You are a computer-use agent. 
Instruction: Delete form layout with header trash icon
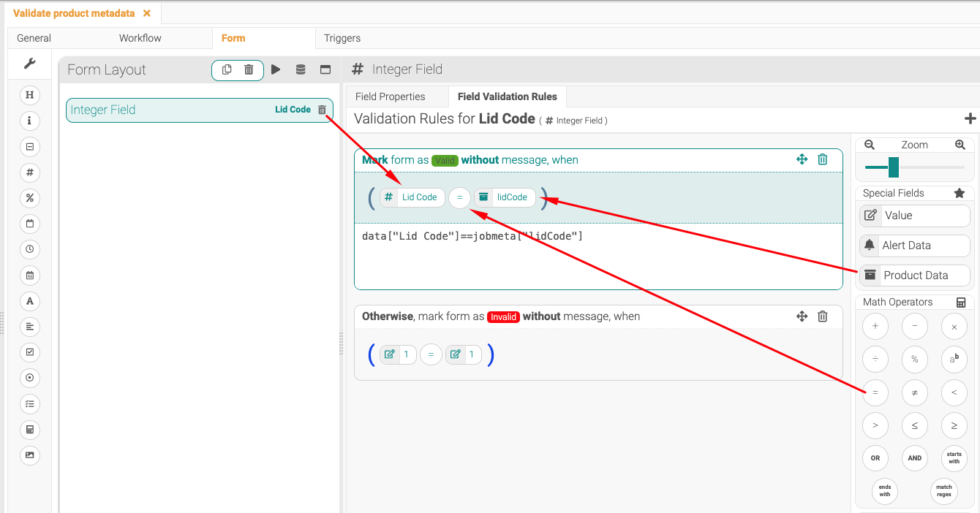(x=249, y=69)
